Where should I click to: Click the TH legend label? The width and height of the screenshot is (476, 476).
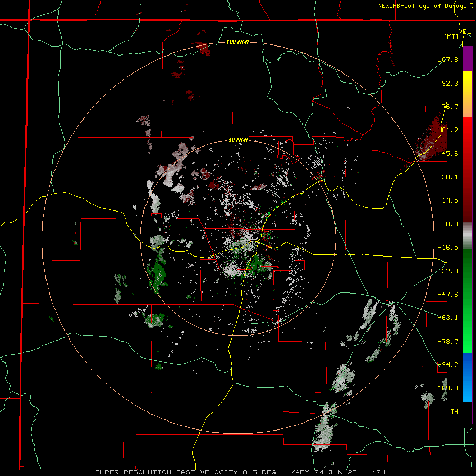(454, 411)
